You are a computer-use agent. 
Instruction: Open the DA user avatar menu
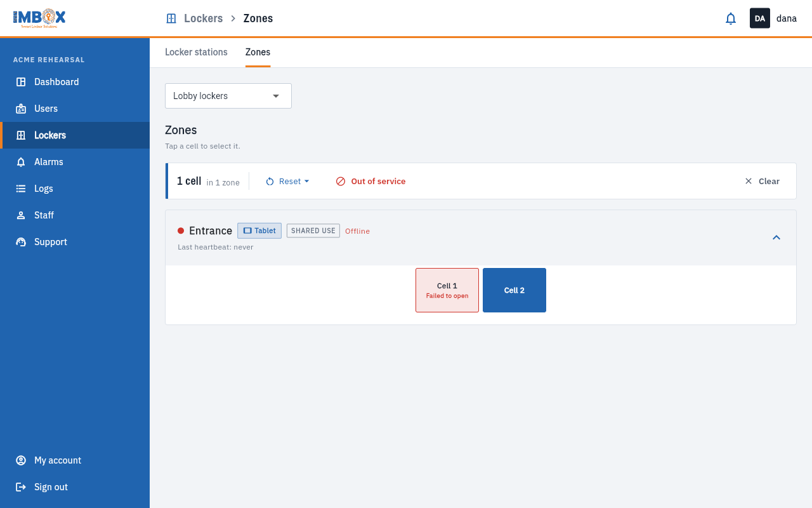(x=760, y=18)
